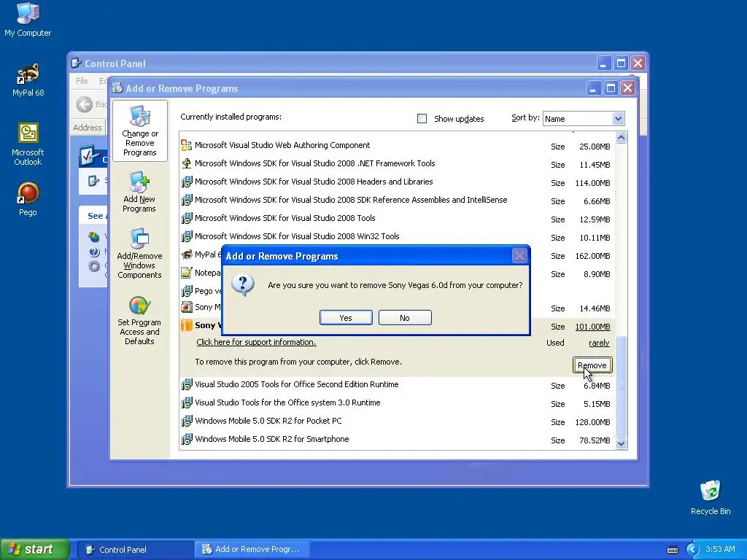This screenshot has width=747, height=560.
Task: Click the 3:53 AM clock
Action: (x=720, y=550)
